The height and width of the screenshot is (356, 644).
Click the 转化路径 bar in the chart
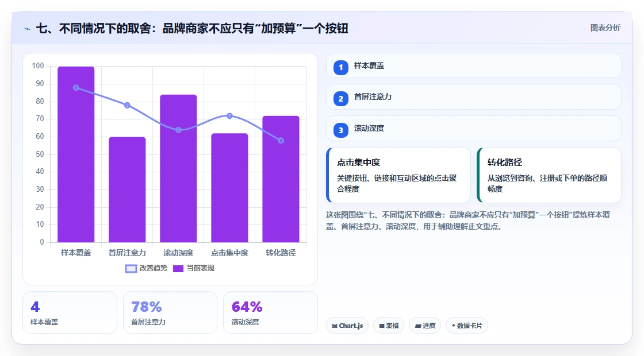[x=281, y=179]
